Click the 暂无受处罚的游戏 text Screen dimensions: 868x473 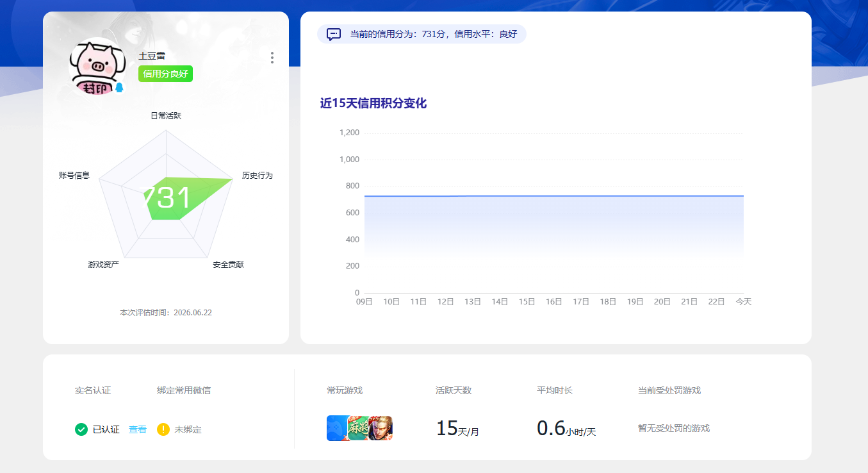click(674, 428)
